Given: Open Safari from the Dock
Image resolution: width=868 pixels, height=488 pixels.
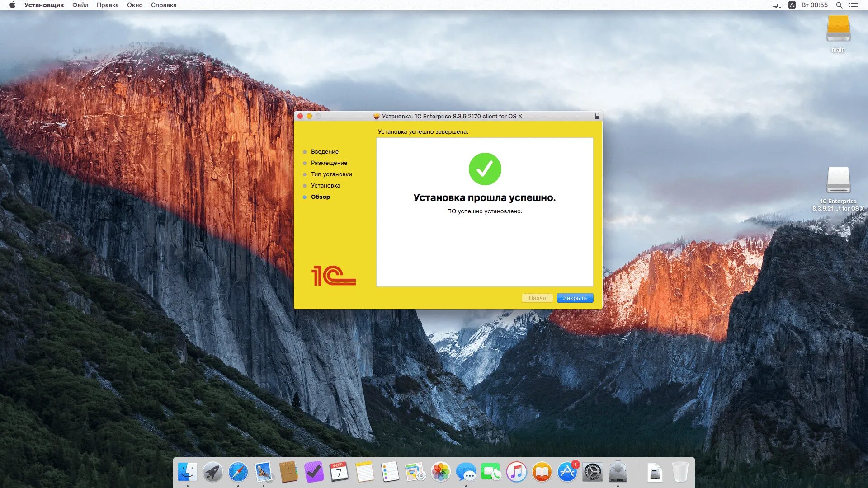Looking at the screenshot, I should [x=238, y=472].
